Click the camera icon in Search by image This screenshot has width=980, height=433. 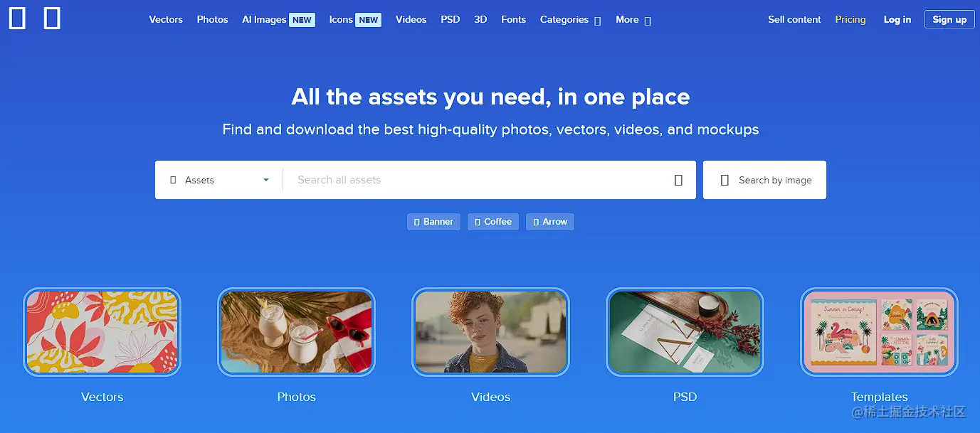tap(725, 180)
